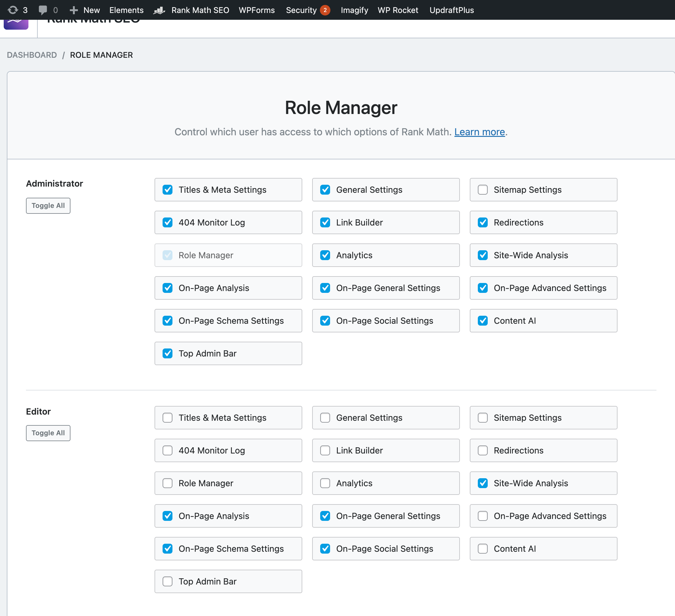Enable Editor Redirections checkbox
This screenshot has height=616, width=675.
482,450
